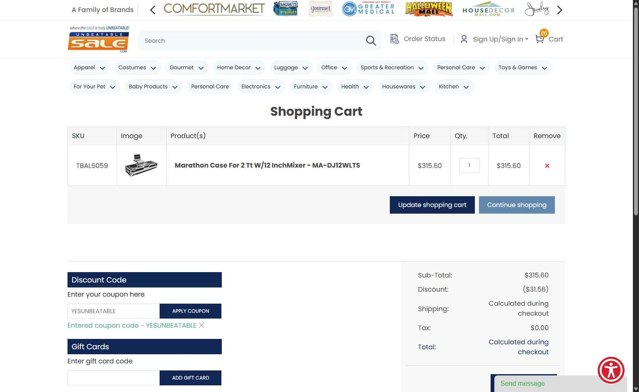Focus the coupon code input field
The width and height of the screenshot is (639, 392).
(113, 311)
